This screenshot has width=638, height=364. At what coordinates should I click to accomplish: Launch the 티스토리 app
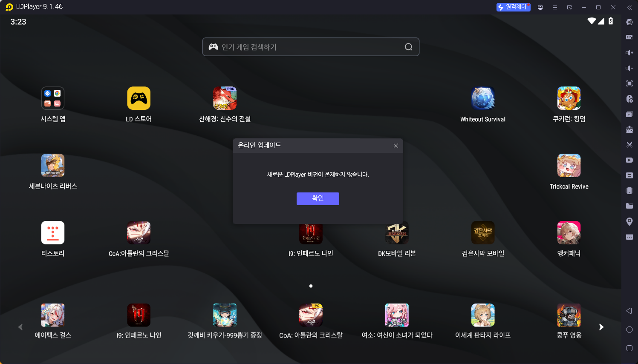click(53, 233)
